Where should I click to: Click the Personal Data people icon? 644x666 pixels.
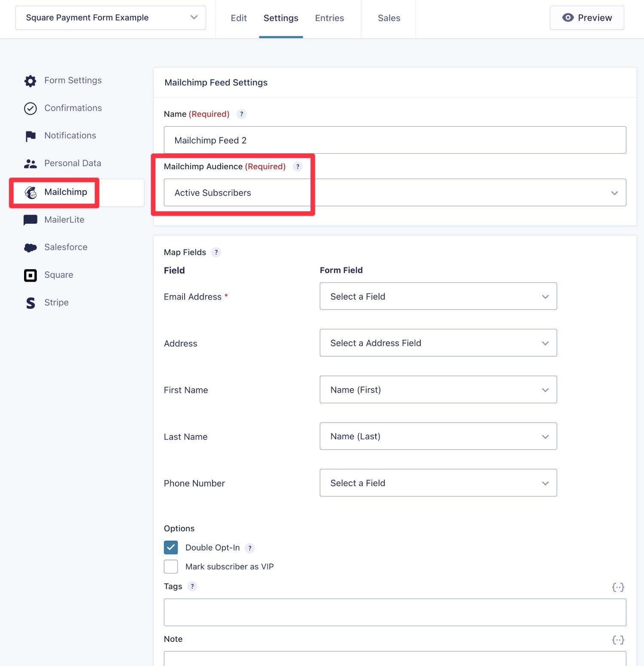(x=30, y=164)
